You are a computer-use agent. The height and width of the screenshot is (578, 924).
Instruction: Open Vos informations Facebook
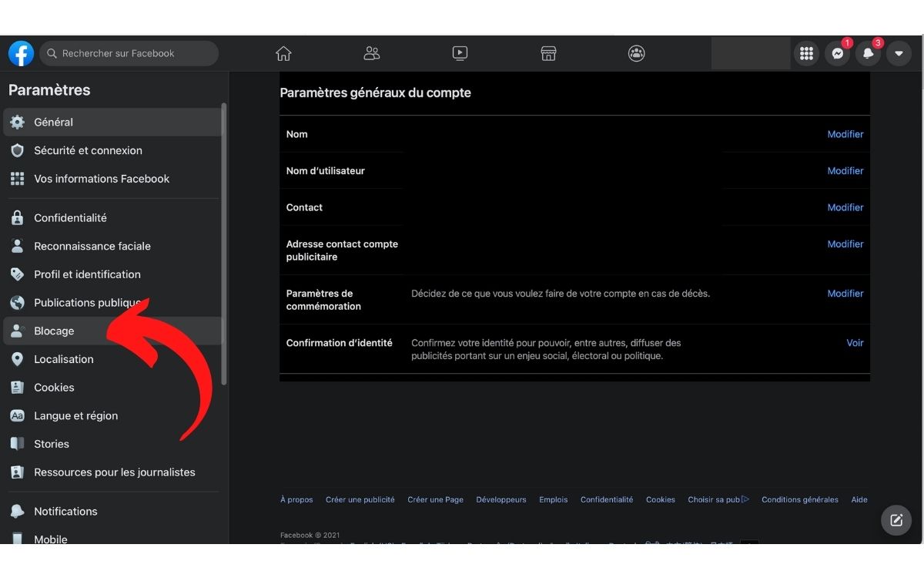point(112,179)
